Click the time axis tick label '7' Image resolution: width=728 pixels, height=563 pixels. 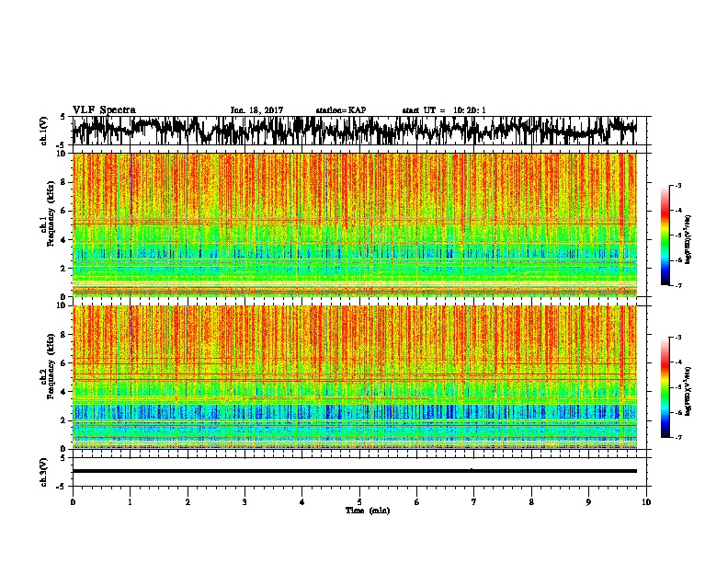coord(474,502)
